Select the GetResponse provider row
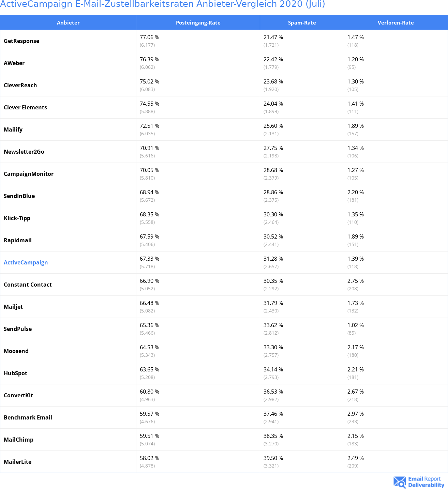Viewport: 448px width, 489px height. pos(21,41)
